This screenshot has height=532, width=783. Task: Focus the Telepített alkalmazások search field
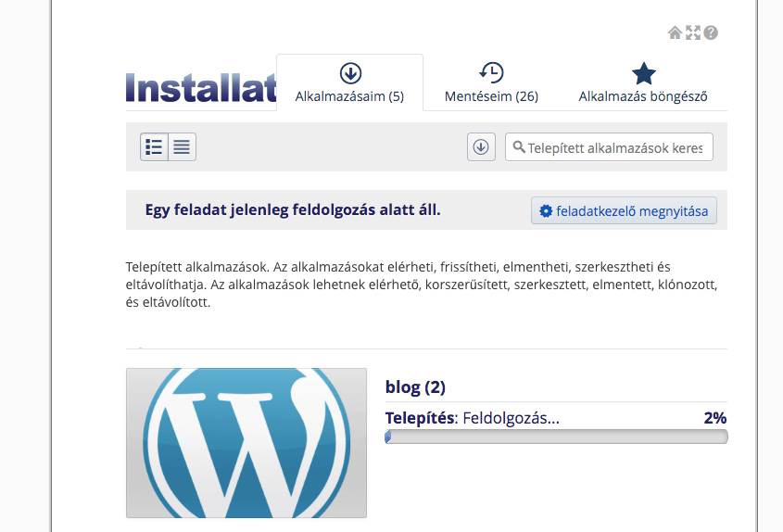pos(609,146)
